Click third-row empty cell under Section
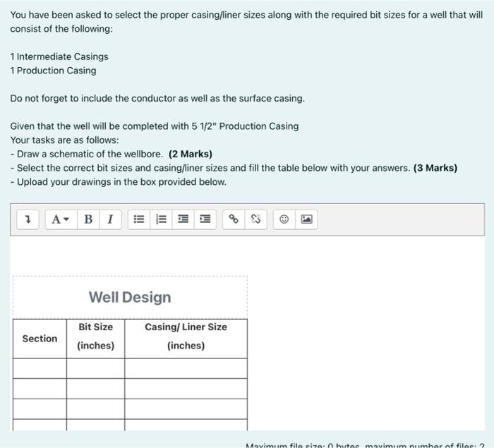 pyautogui.click(x=40, y=409)
